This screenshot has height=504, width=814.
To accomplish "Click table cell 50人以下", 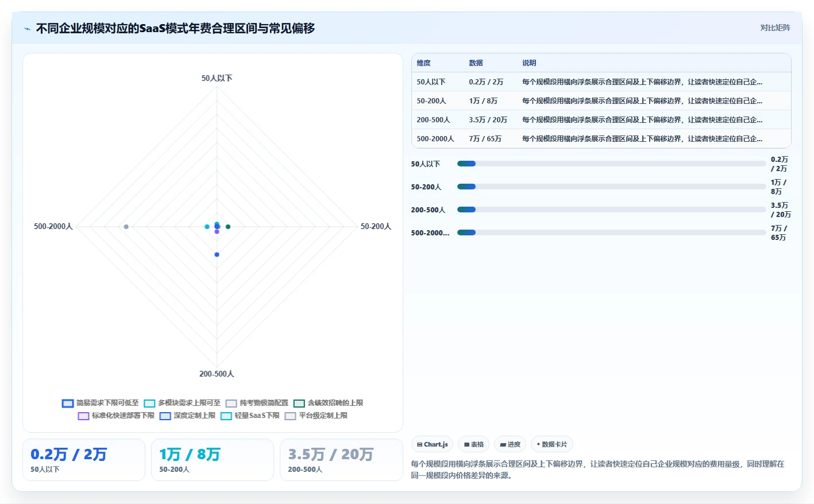I will tap(431, 82).
